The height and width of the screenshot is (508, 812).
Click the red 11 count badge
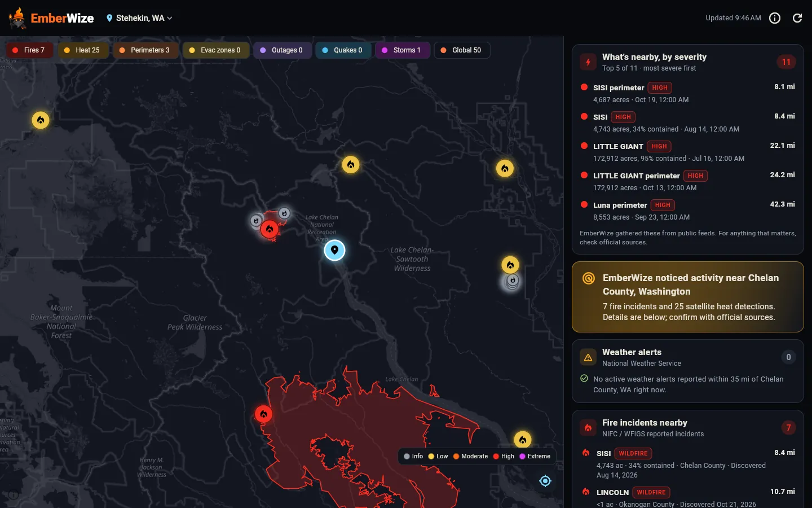tap(786, 62)
